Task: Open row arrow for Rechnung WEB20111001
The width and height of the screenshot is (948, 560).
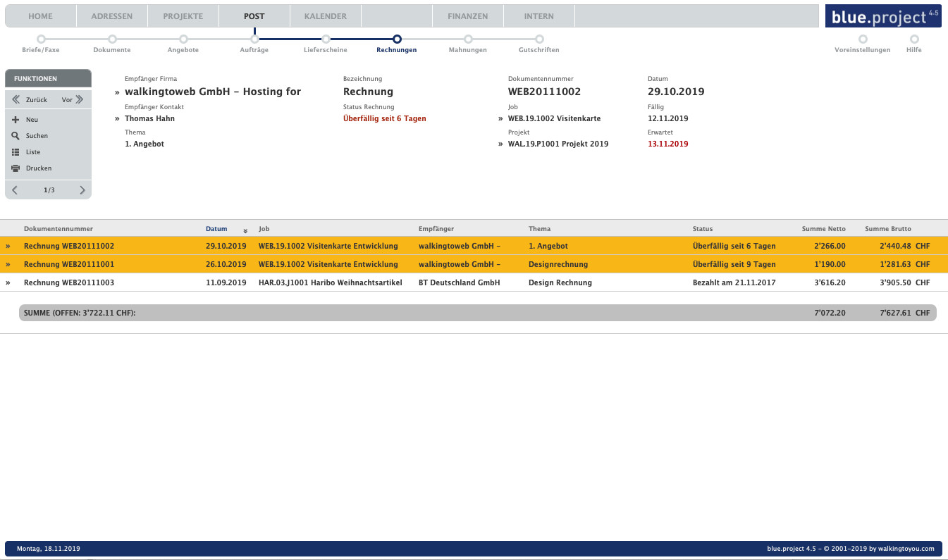Action: 8,265
